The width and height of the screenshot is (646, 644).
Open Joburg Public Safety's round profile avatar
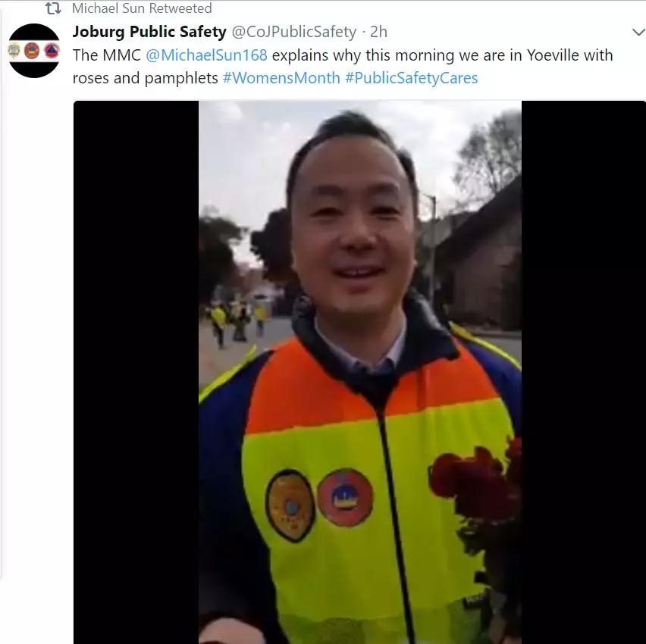34,51
